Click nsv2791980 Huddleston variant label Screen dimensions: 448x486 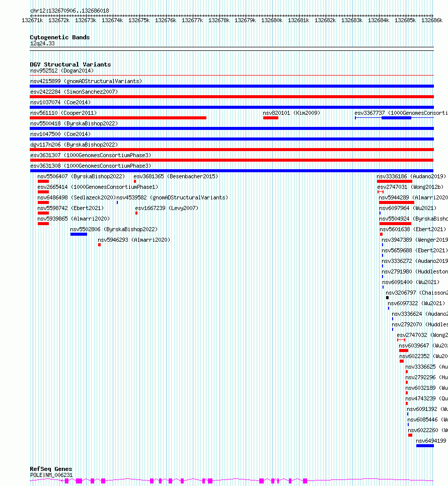click(415, 271)
